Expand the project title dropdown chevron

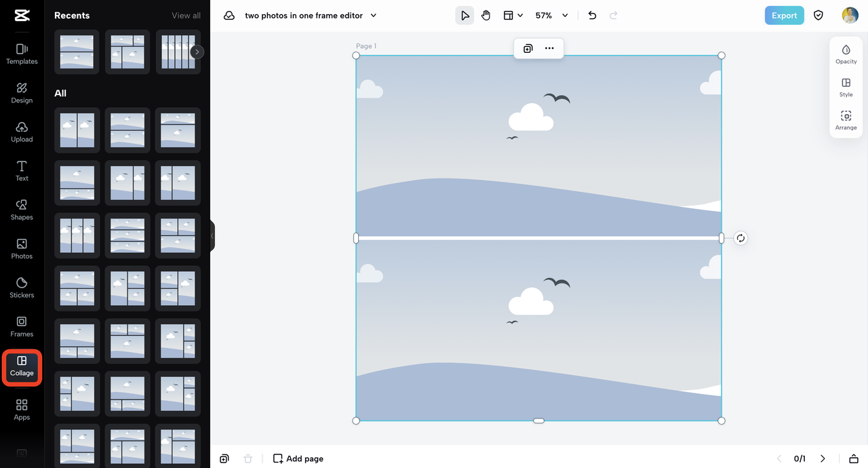374,16
